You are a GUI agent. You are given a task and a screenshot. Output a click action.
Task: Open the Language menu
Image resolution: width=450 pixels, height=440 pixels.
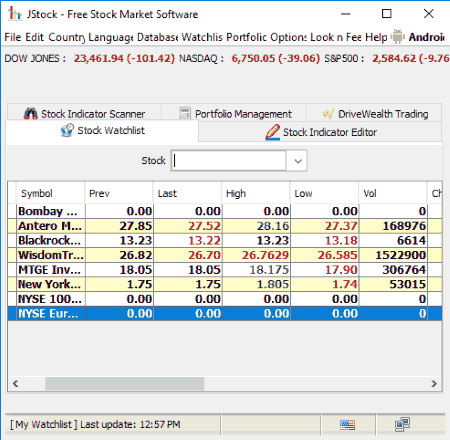(x=111, y=37)
